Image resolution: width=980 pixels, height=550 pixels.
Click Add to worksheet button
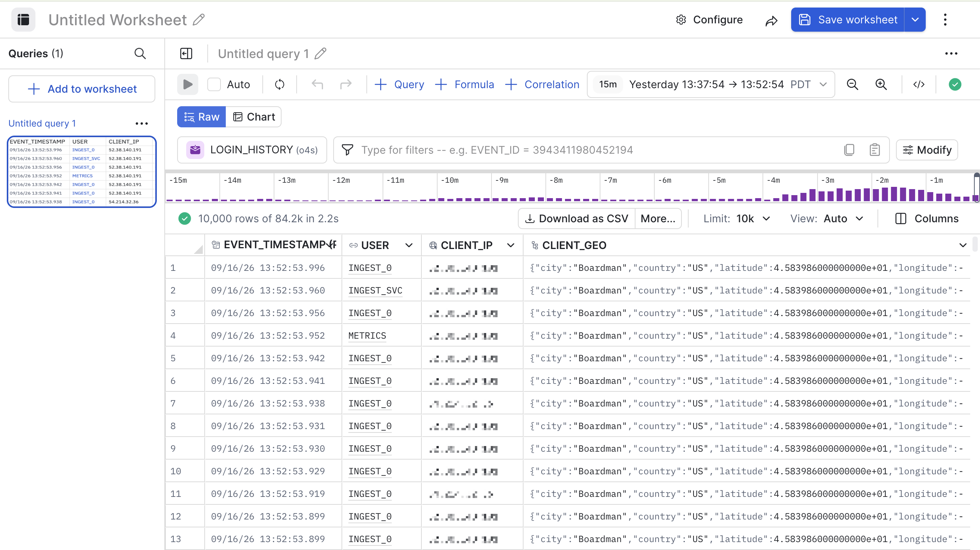pos(82,89)
